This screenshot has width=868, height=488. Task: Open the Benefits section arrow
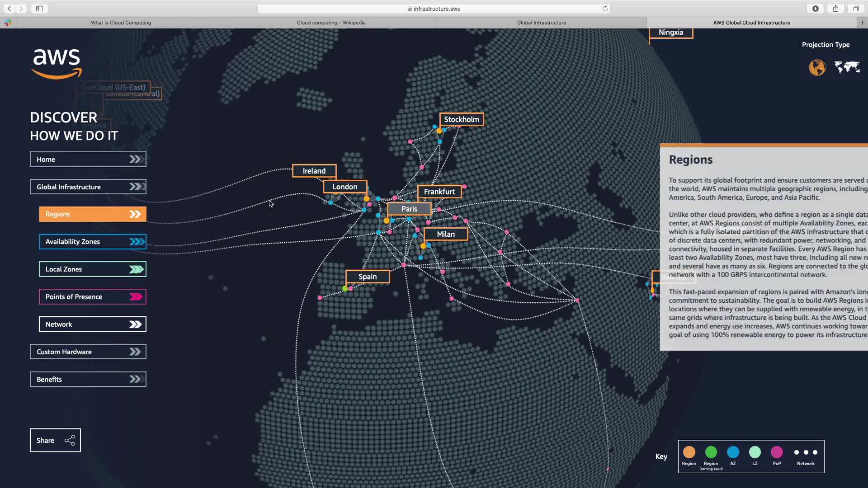[135, 380]
